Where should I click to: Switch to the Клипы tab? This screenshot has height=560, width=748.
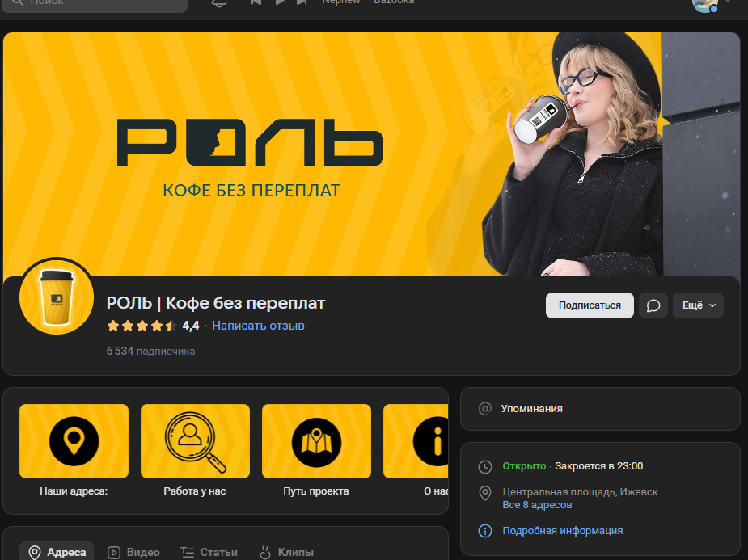(x=286, y=552)
